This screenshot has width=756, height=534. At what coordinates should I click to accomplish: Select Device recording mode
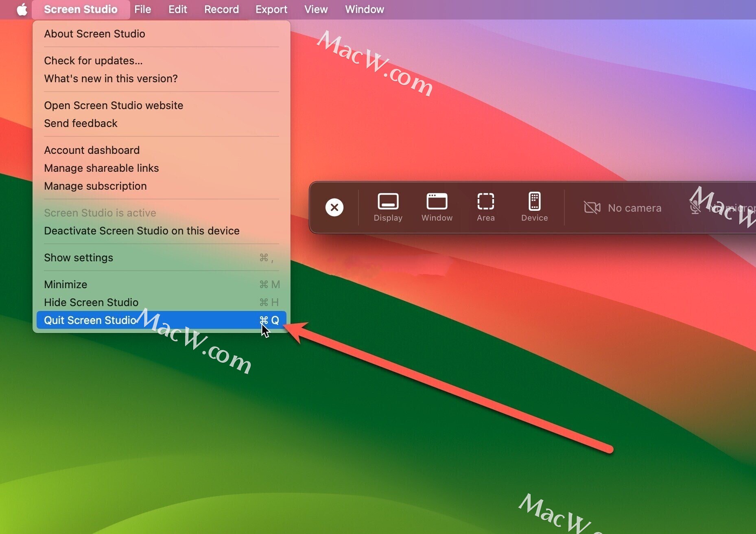[x=535, y=207]
